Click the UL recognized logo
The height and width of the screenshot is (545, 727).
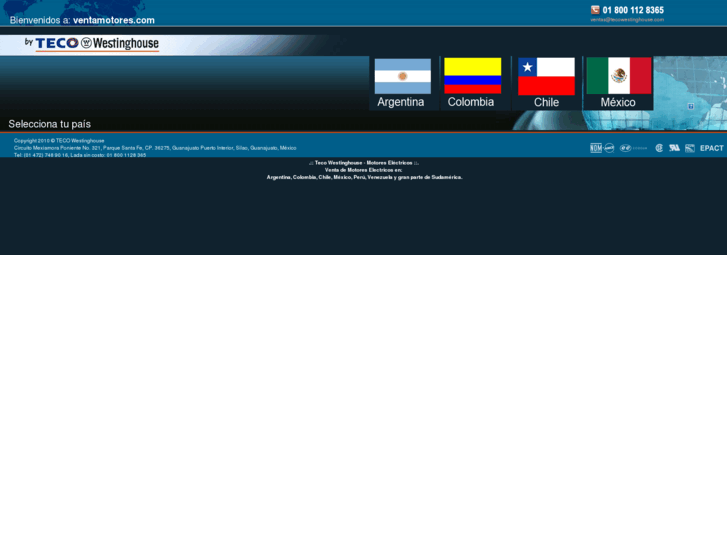(674, 147)
